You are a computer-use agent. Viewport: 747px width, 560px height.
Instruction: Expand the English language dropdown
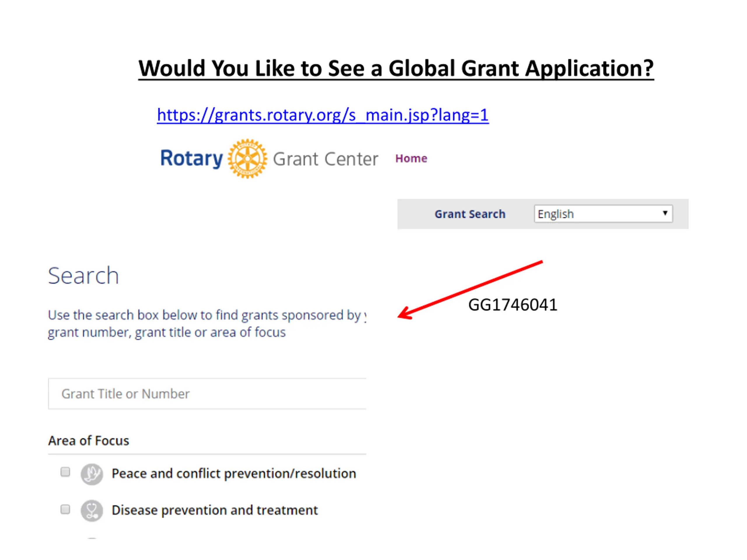click(x=603, y=214)
